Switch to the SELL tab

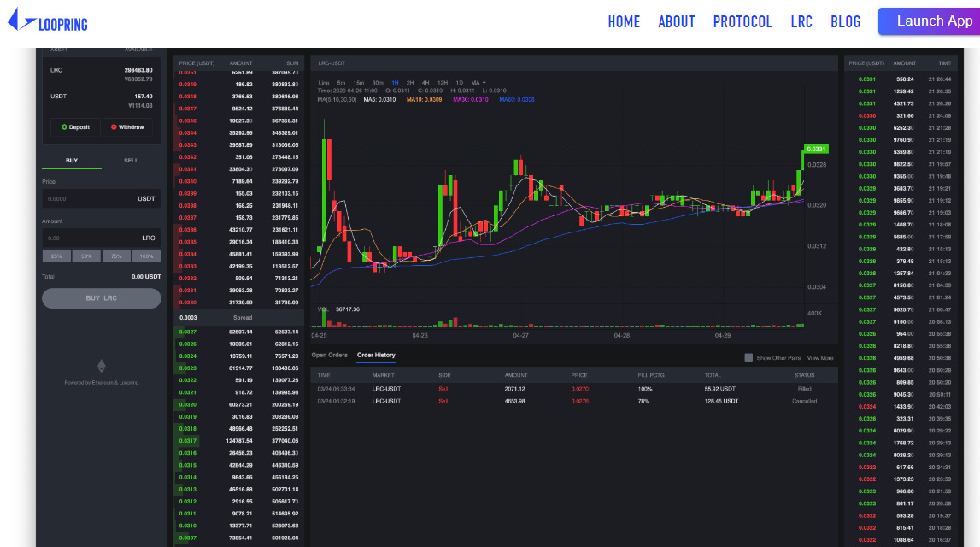[131, 161]
